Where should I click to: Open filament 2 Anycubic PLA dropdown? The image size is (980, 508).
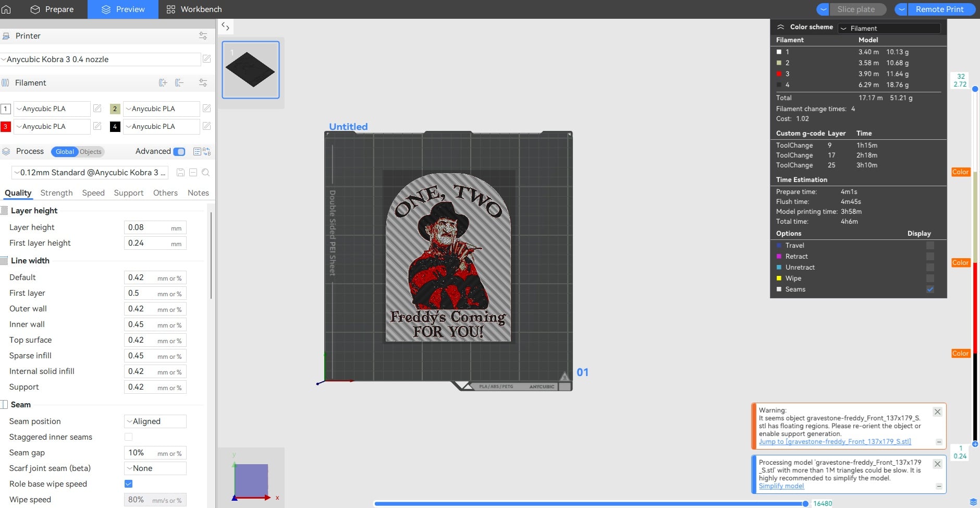[x=161, y=109]
